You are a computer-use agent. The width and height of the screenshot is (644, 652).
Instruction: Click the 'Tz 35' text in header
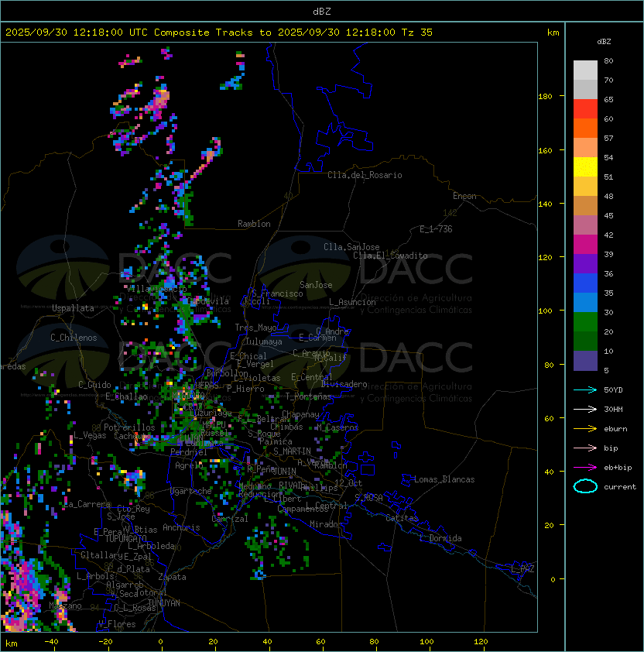coord(417,32)
